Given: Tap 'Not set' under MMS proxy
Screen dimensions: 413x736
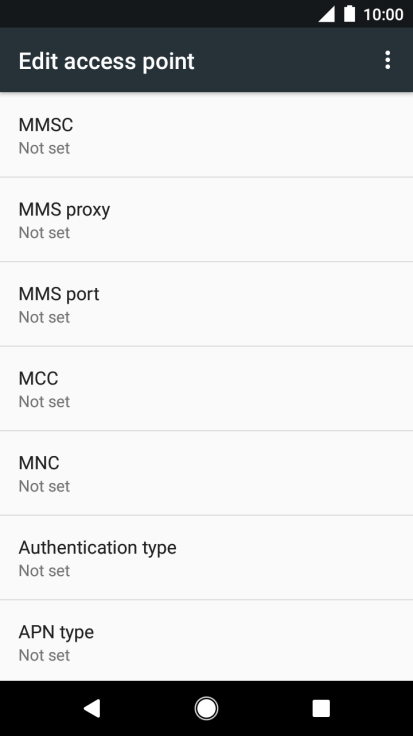Looking at the screenshot, I should coord(44,232).
